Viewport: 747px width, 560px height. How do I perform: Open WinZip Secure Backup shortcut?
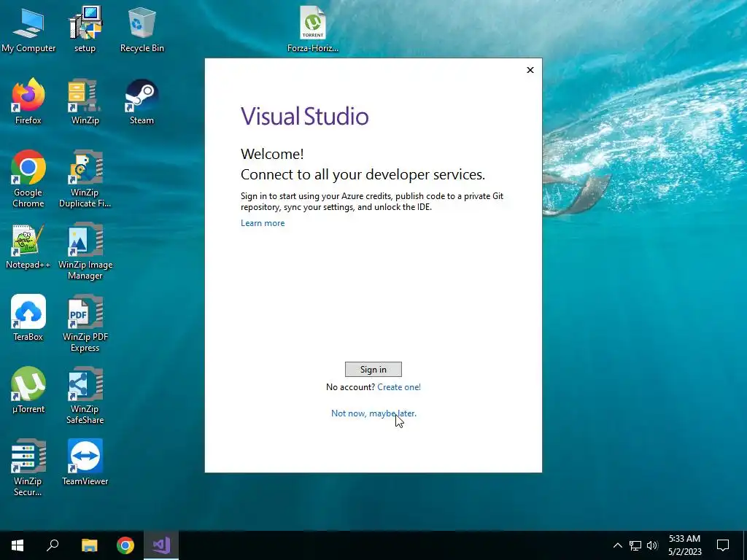28,467
